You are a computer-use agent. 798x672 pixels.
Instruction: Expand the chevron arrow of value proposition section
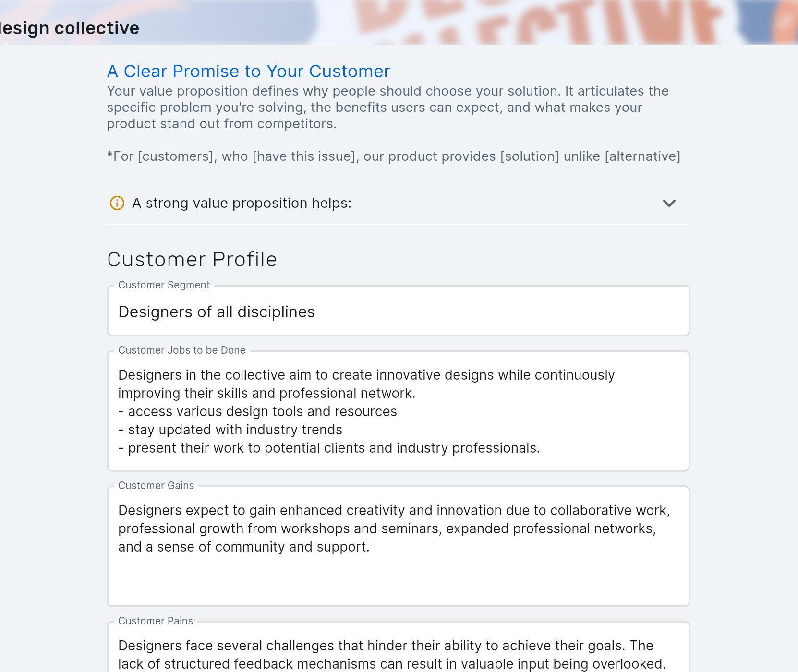point(669,203)
